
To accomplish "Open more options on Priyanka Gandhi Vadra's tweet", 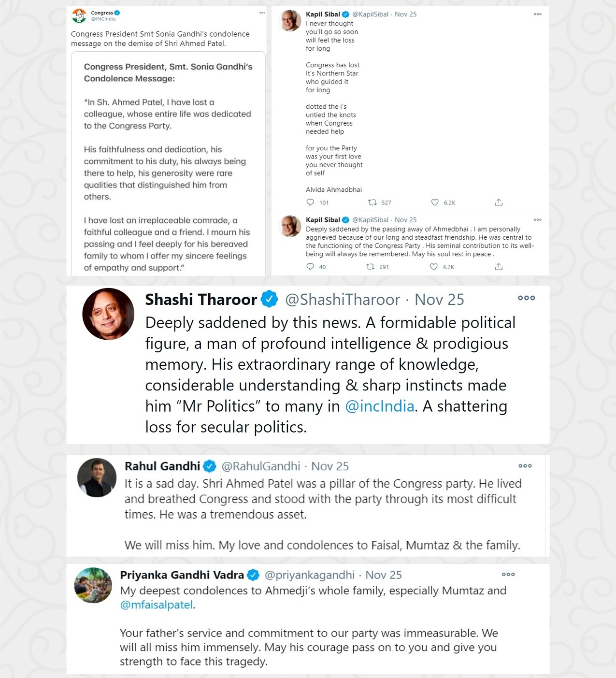I will [x=508, y=575].
